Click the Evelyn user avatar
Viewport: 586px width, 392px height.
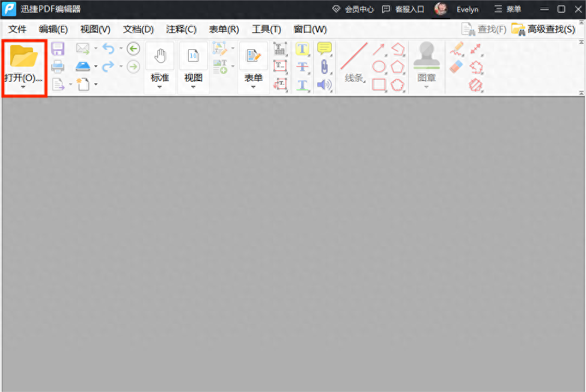[441, 9]
